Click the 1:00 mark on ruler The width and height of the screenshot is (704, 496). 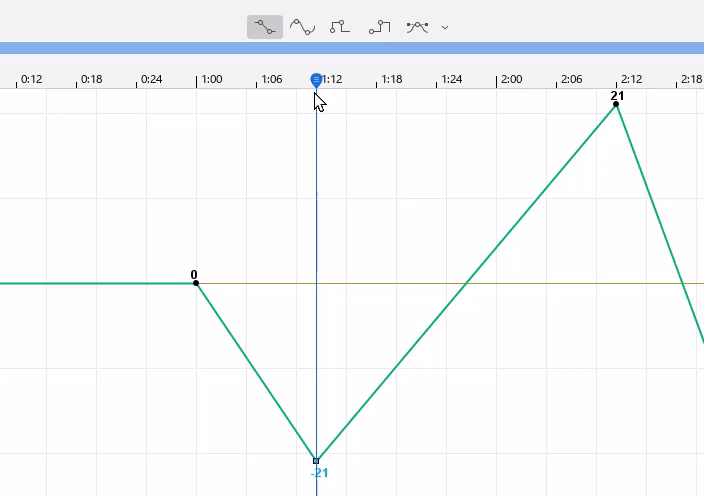click(x=211, y=79)
